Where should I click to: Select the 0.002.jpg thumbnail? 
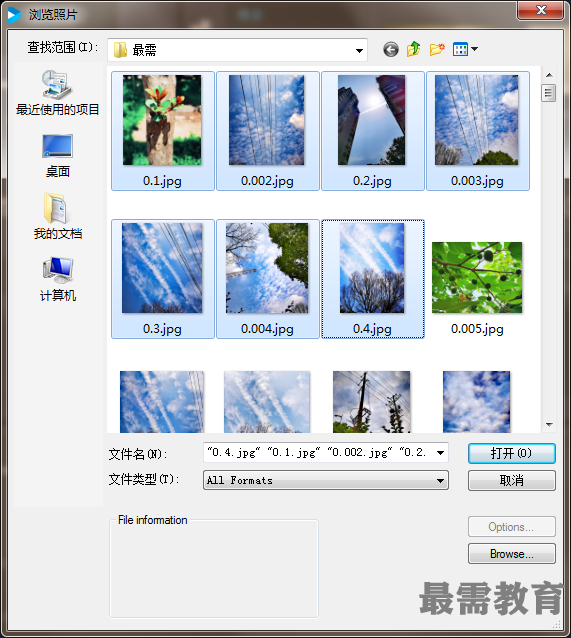click(267, 120)
